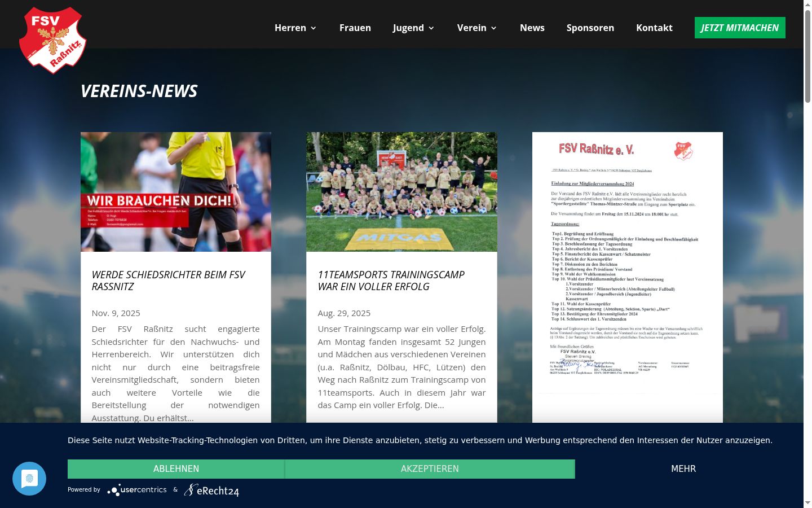Click the usercentrics logo in banner
The image size is (812, 508).
[137, 490]
